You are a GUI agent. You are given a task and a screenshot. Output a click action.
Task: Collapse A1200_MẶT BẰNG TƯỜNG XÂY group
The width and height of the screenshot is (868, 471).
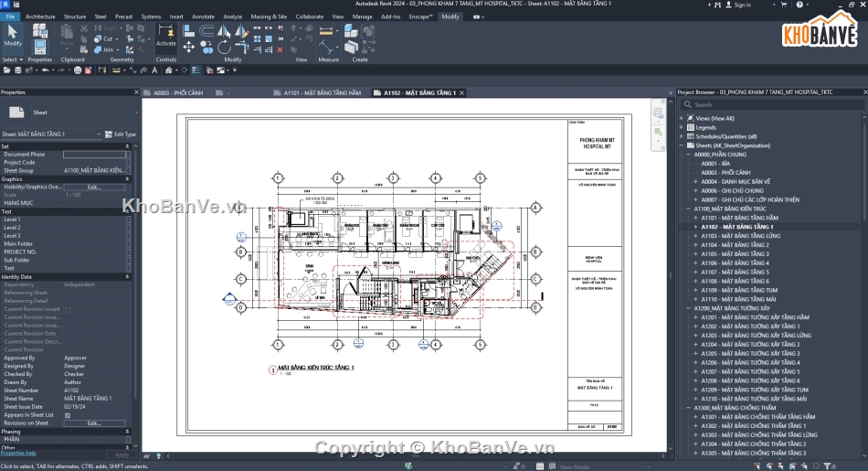click(x=689, y=308)
